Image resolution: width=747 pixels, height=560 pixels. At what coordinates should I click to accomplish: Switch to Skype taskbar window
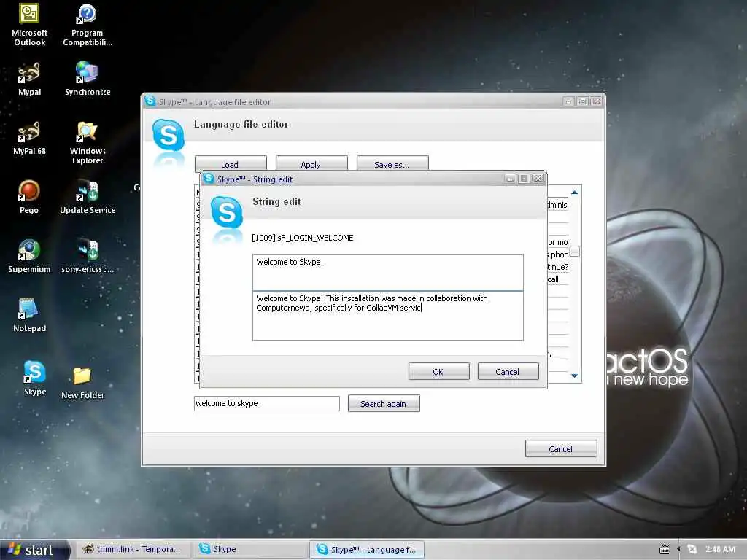(249, 550)
